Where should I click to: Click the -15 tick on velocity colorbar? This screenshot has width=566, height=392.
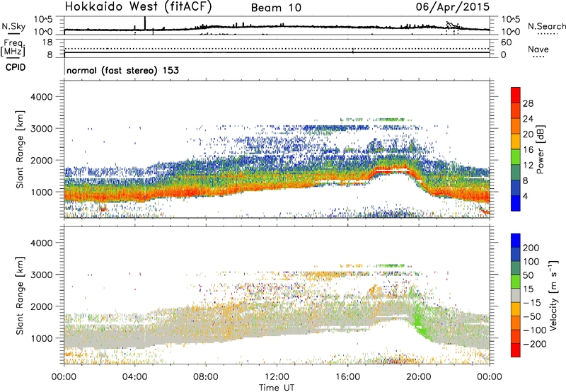point(531,303)
